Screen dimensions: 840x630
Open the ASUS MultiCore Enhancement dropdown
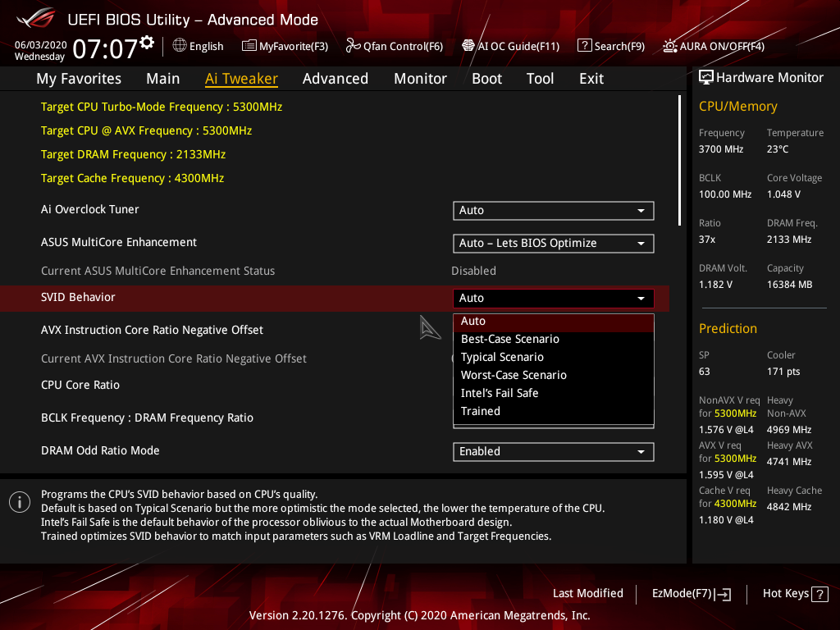point(553,243)
